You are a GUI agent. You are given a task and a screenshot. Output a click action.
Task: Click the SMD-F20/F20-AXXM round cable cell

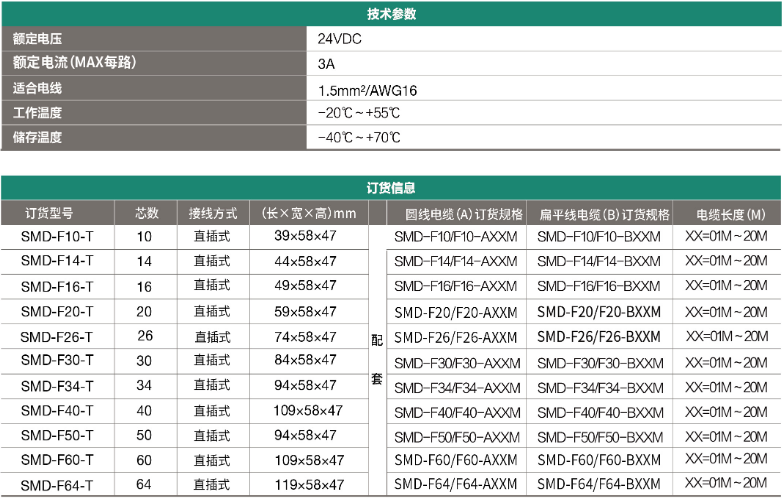point(456,312)
